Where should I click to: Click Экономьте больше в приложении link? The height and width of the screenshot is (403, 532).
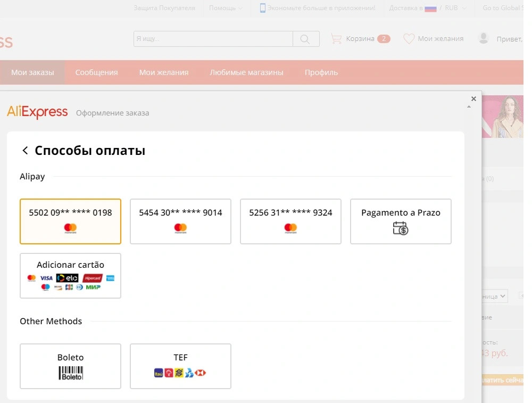pos(321,8)
